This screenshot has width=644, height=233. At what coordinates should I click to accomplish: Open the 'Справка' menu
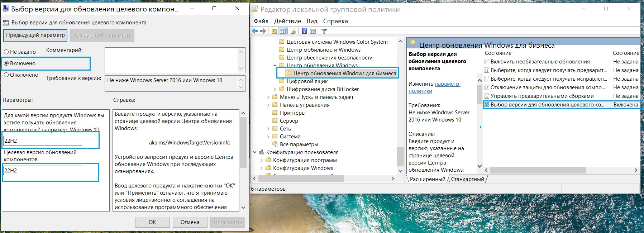tap(335, 21)
